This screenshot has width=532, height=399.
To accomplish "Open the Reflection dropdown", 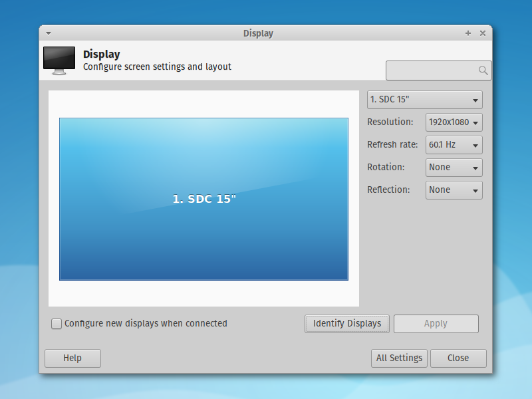I will coord(454,190).
